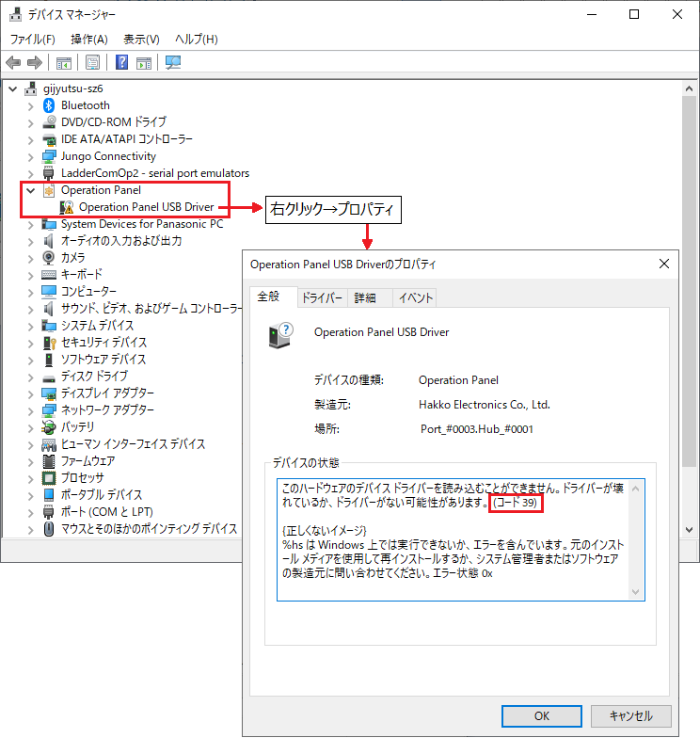
Task: Click the キャンセル button
Action: click(x=630, y=715)
